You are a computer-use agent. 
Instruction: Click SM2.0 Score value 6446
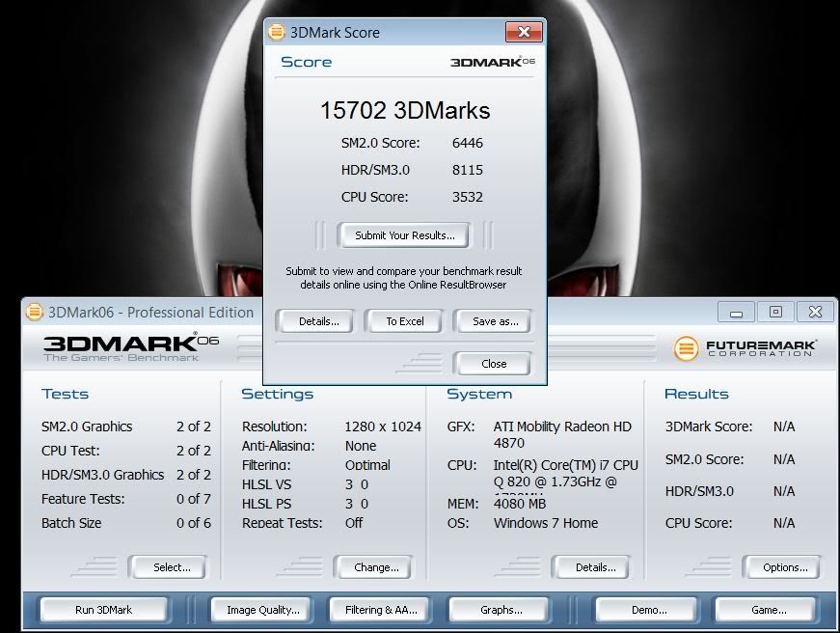[x=467, y=143]
